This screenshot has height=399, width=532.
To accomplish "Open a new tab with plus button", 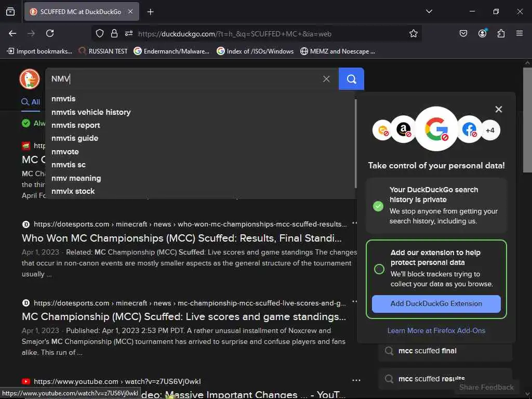I will click(x=150, y=12).
